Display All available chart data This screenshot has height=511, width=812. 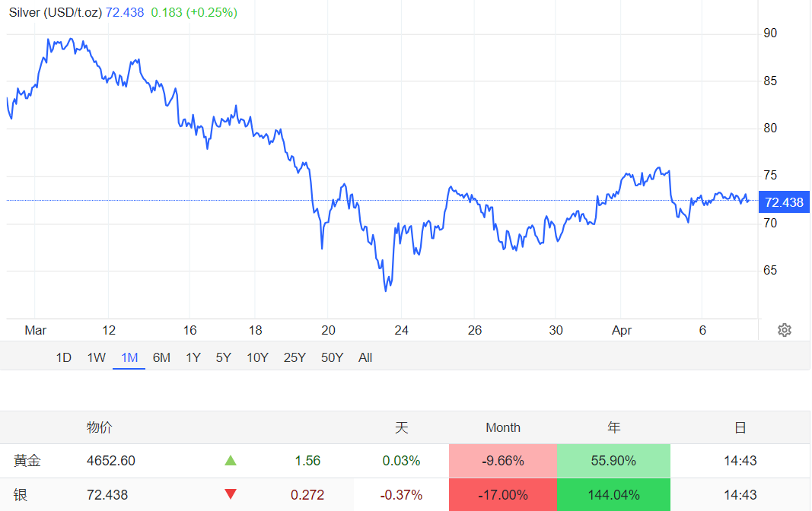365,357
